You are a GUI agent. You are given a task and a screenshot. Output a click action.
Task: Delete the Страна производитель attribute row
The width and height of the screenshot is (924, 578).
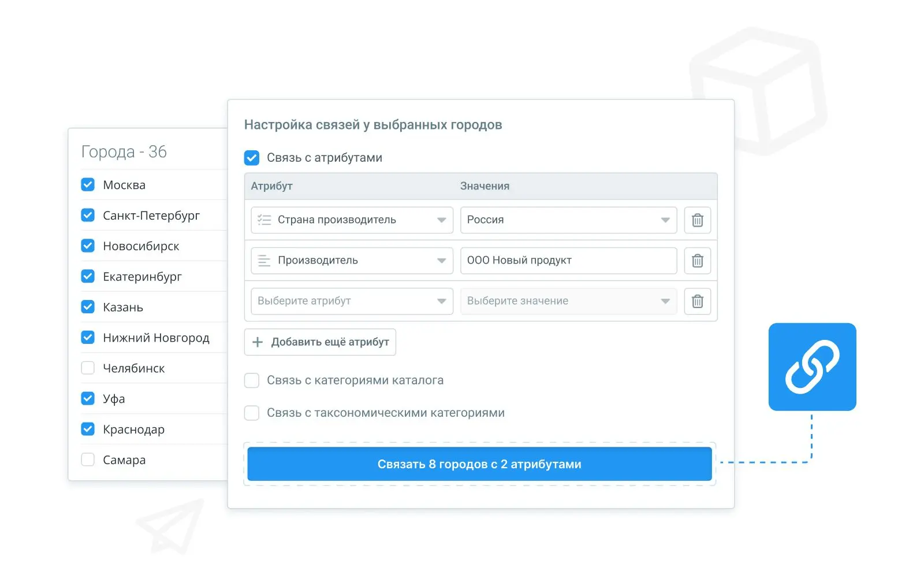point(697,220)
